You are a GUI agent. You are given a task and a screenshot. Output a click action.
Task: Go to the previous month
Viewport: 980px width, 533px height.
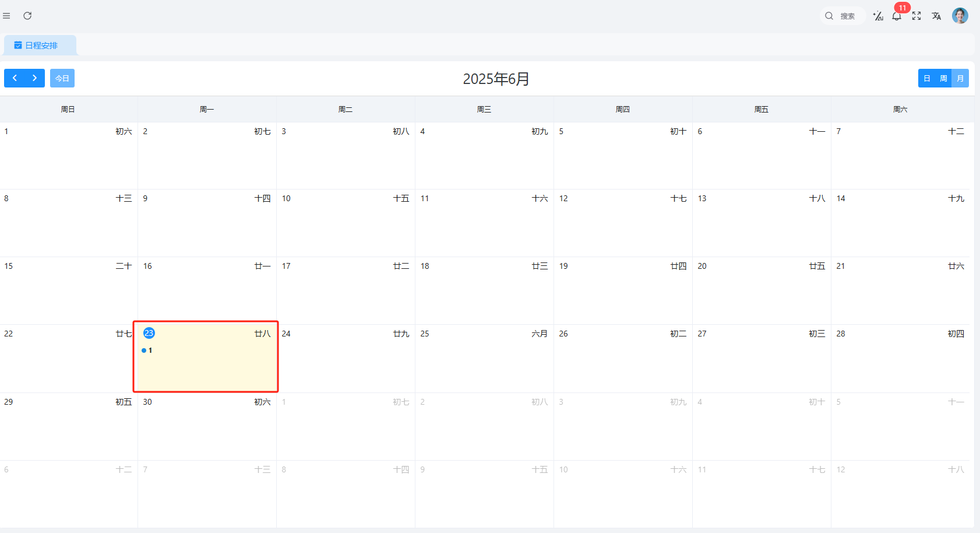15,78
